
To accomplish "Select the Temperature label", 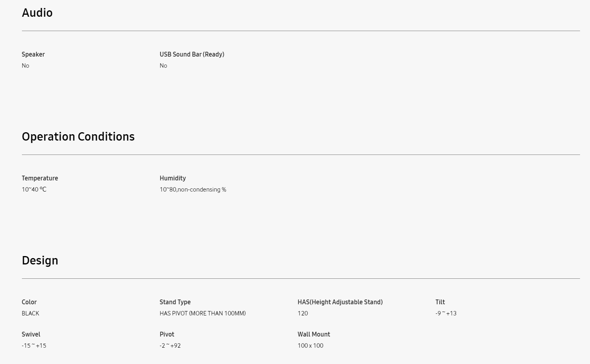I will 40,178.
